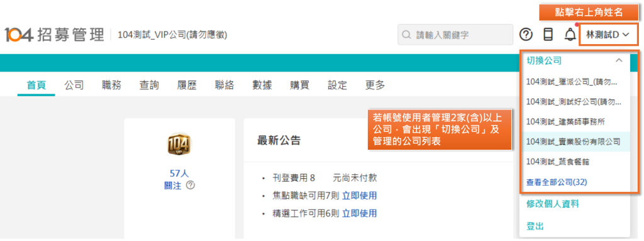The width and height of the screenshot is (644, 241).
Task: Open the 林測試D user dropdown
Action: pyautogui.click(x=608, y=35)
